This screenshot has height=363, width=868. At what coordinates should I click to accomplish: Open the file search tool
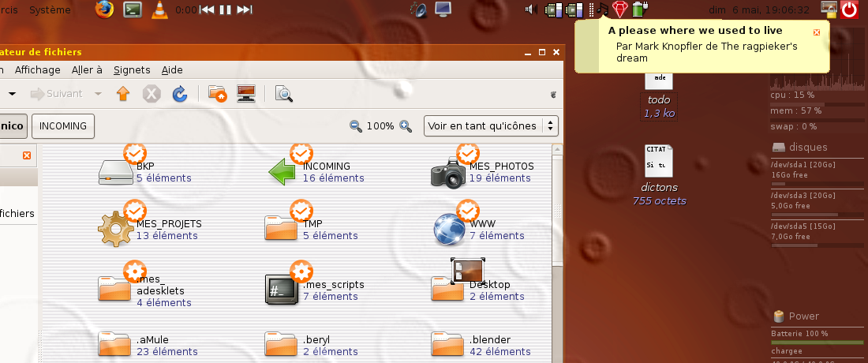(x=284, y=94)
